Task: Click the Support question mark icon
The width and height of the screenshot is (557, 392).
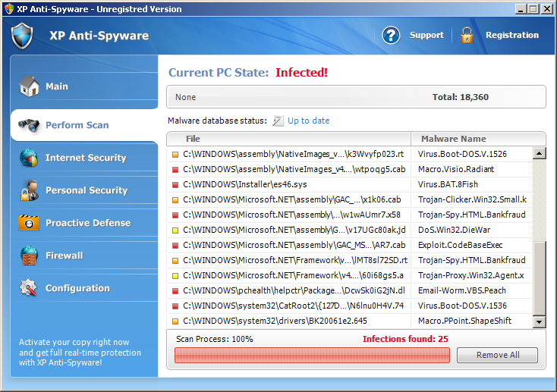Action: coord(391,35)
